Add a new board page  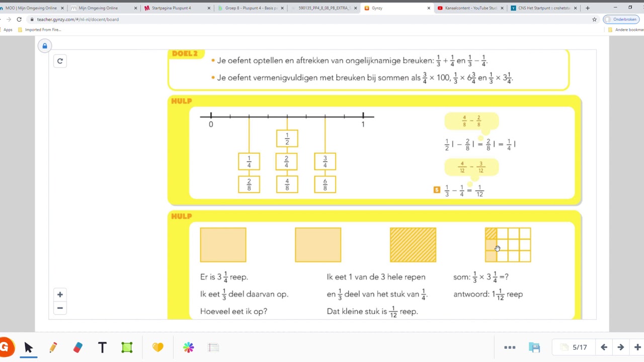tap(637, 347)
